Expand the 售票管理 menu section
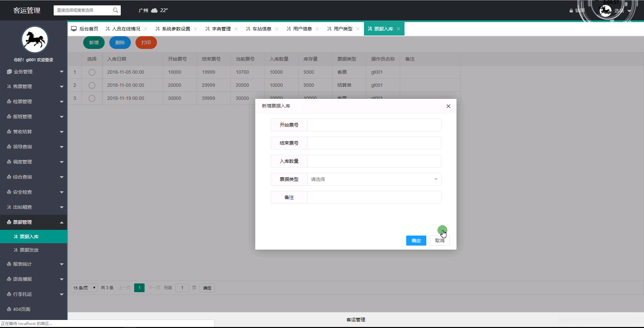The width and height of the screenshot is (644, 328). (22, 86)
